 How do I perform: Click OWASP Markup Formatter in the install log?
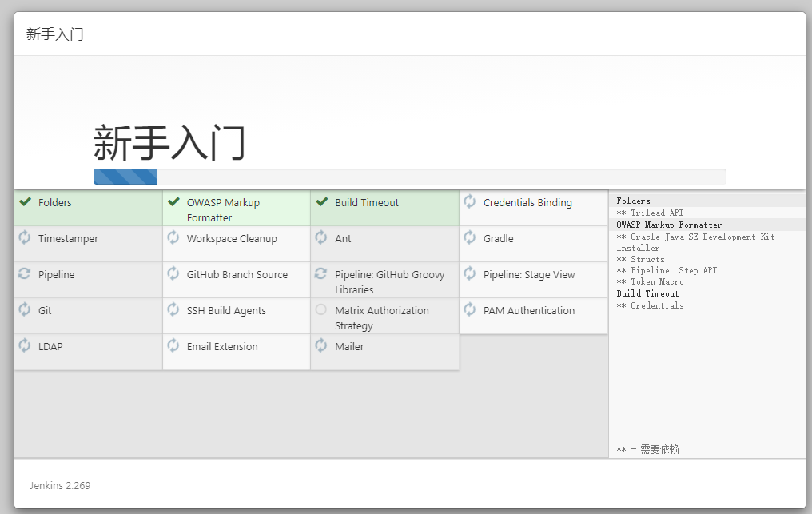(669, 225)
